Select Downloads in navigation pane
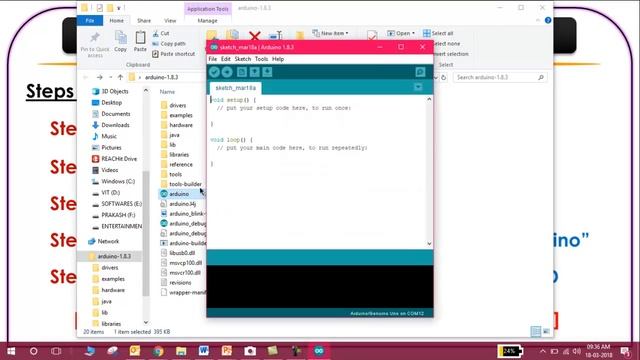Viewport: 640px width, 360px height. point(111,125)
